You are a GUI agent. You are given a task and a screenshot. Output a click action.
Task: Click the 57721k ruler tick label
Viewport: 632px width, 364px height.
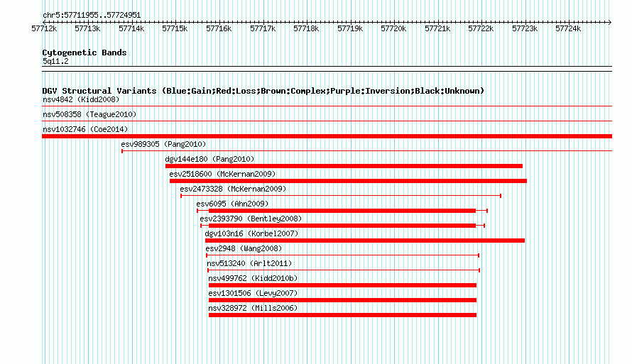437,28
